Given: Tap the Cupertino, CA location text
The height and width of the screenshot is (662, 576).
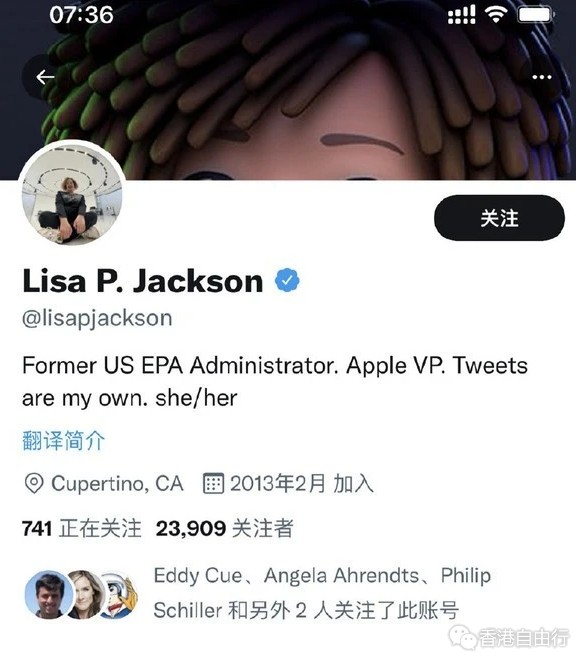Looking at the screenshot, I should 117,483.
